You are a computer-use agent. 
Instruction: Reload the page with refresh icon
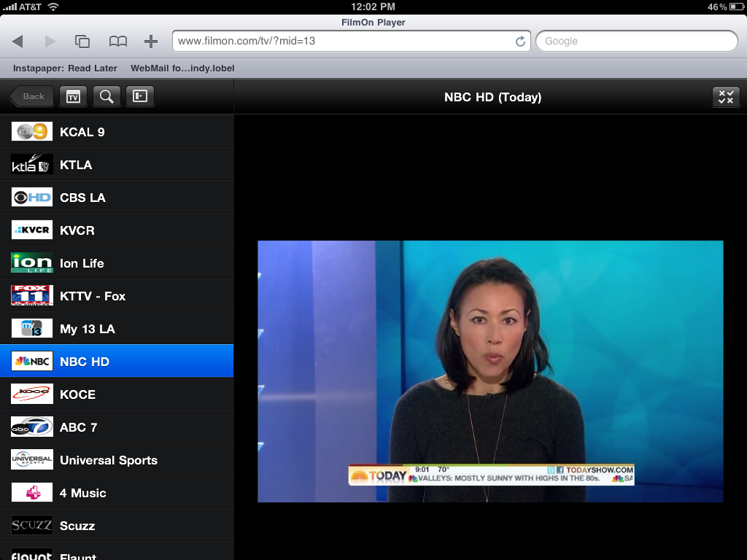click(520, 42)
